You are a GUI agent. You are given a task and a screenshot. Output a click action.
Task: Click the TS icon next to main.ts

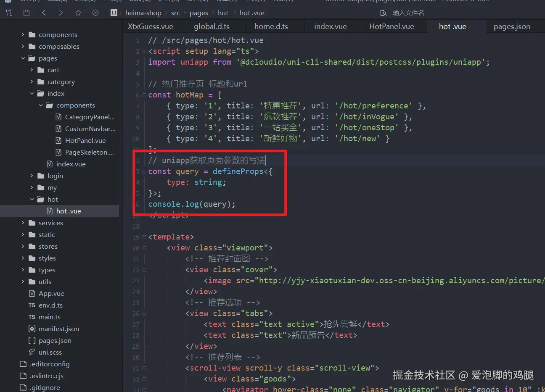coord(32,317)
